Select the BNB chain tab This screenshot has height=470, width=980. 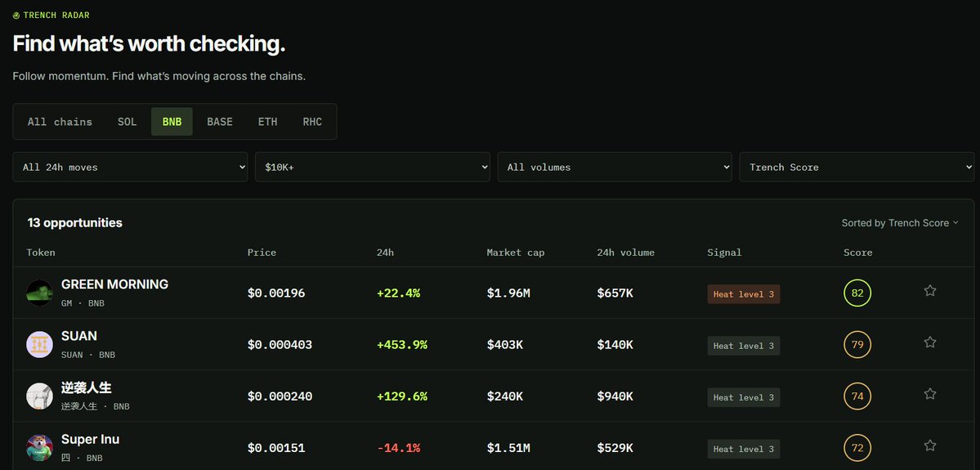click(172, 122)
